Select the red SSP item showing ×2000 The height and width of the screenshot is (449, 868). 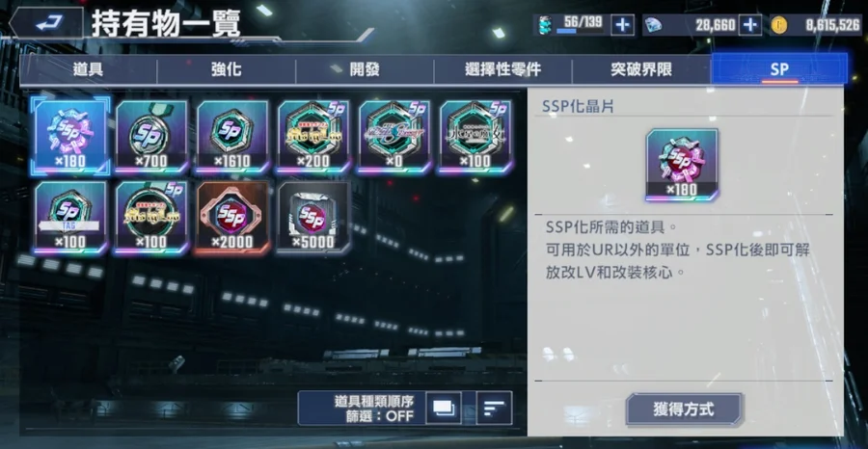coord(233,218)
